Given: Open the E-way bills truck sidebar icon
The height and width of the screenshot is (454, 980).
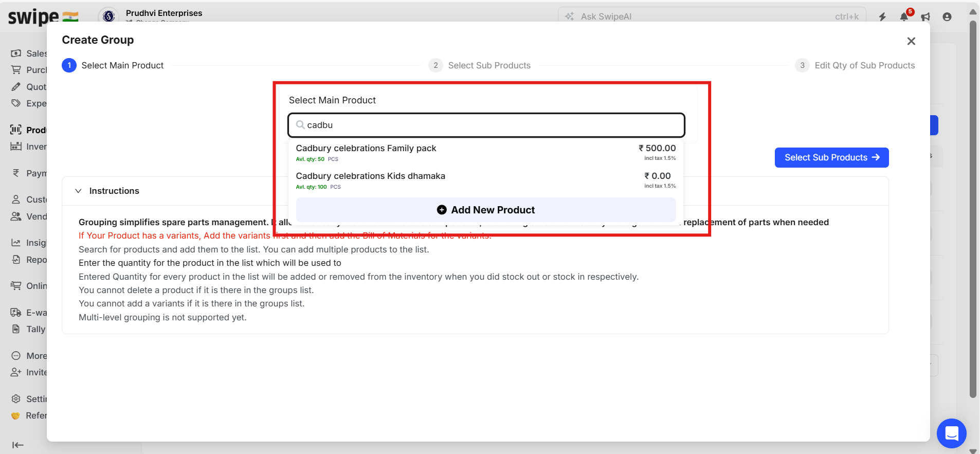Looking at the screenshot, I should [16, 312].
